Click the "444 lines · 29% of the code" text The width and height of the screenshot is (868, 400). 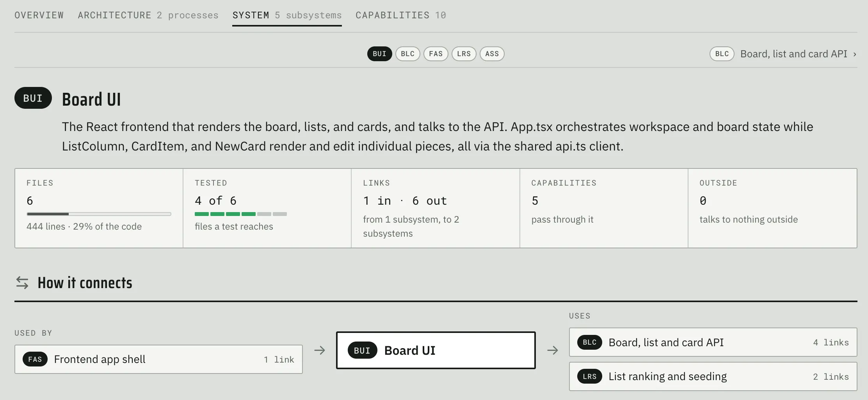(x=84, y=227)
